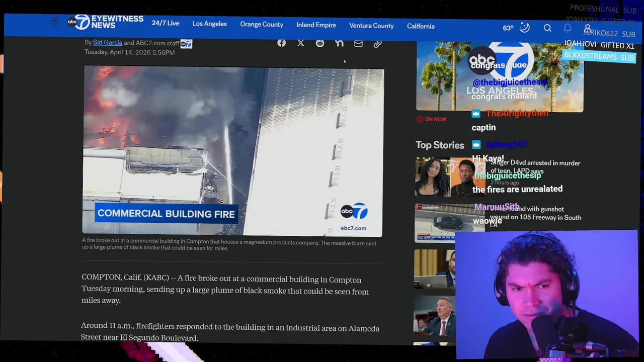
Task: Play the Commercial Building Fire video
Action: point(233,151)
